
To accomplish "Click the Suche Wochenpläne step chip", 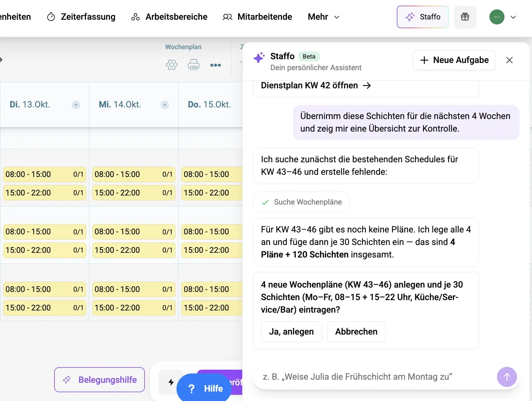I will pos(301,202).
